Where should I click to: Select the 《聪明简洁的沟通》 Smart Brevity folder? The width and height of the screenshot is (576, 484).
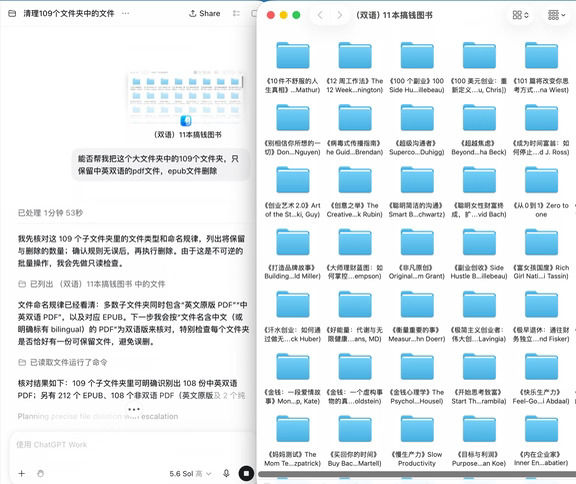pos(417,180)
